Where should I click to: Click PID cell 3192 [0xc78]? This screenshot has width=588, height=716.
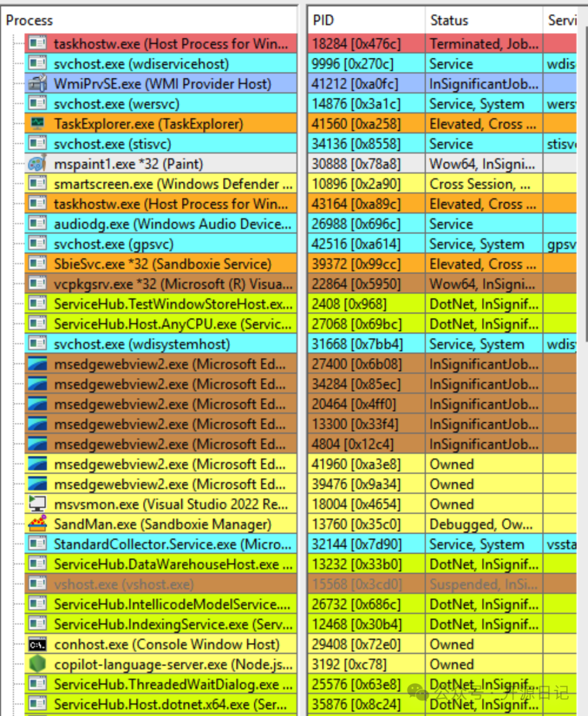(x=366, y=664)
